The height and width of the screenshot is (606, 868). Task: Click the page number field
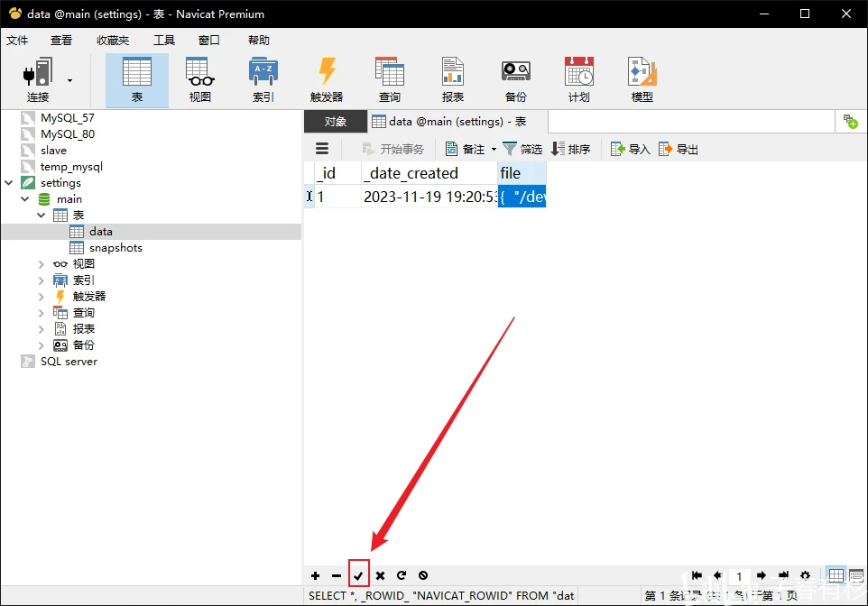click(740, 576)
